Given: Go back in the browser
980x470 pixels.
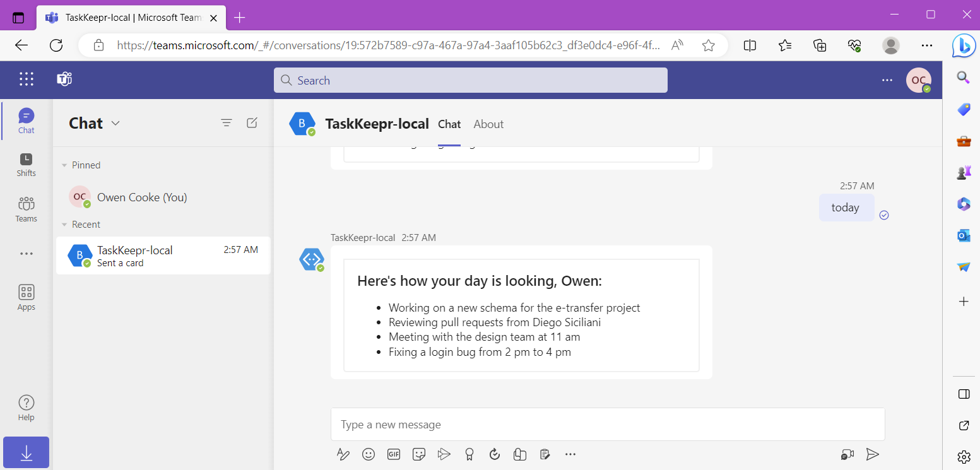Looking at the screenshot, I should (x=21, y=45).
